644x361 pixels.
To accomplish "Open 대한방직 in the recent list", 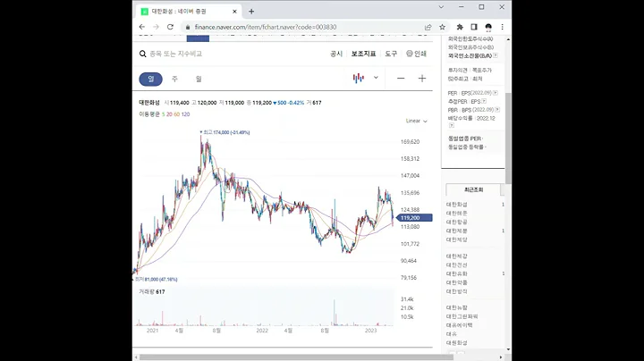I will (x=457, y=291).
